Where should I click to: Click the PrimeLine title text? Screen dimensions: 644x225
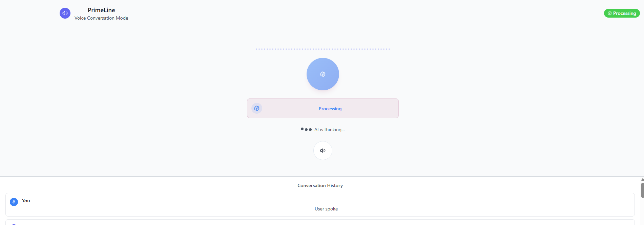[x=101, y=10]
